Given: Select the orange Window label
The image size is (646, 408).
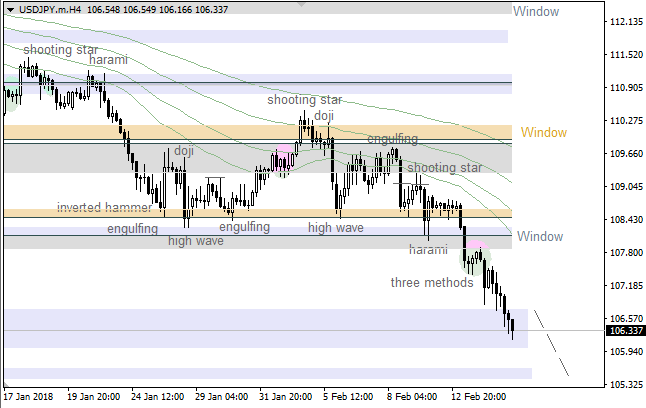Looking at the screenshot, I should pyautogui.click(x=543, y=133).
